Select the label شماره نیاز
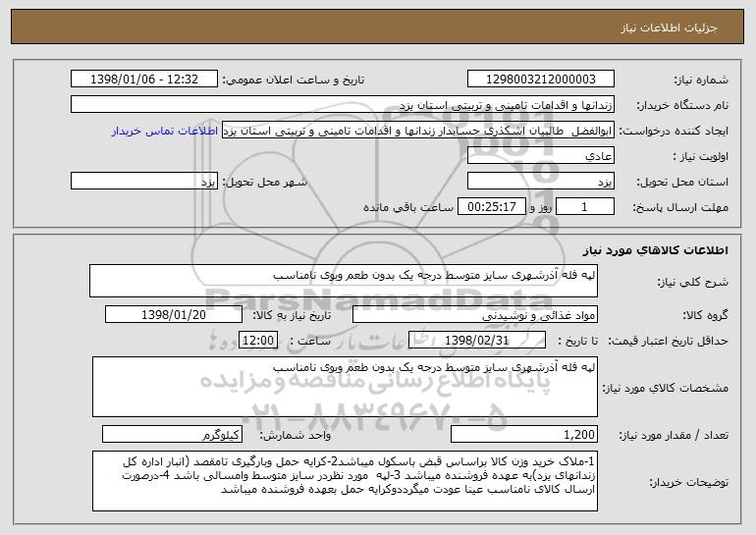The image size is (756, 535). point(701,80)
